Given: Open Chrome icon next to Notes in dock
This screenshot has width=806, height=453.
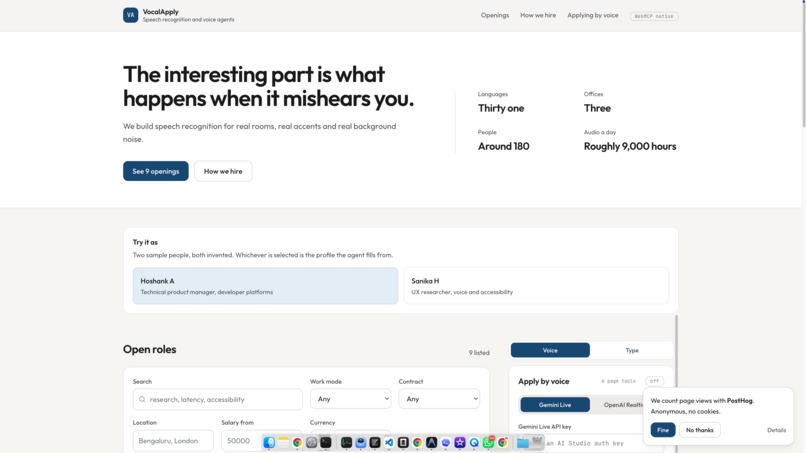Looking at the screenshot, I should point(297,442).
